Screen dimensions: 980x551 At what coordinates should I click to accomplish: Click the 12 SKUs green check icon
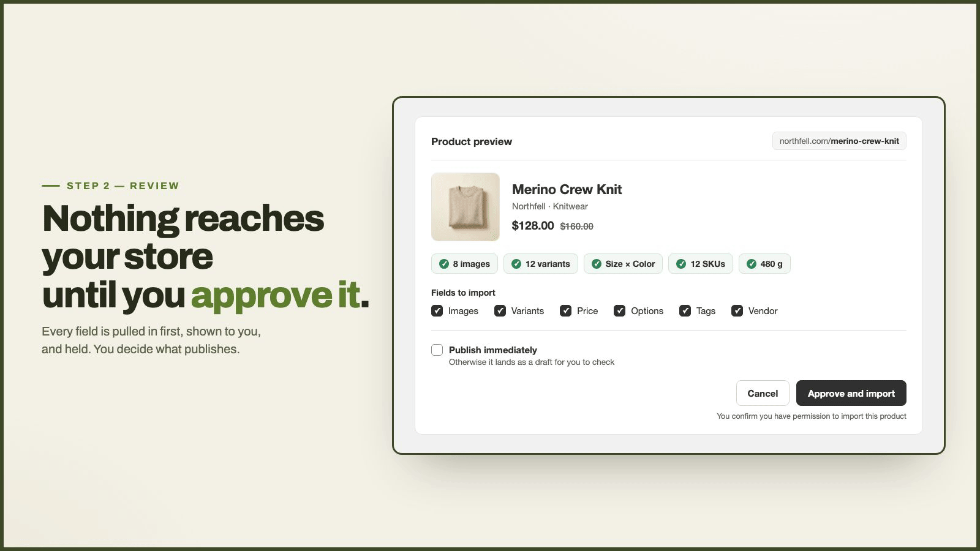(681, 264)
